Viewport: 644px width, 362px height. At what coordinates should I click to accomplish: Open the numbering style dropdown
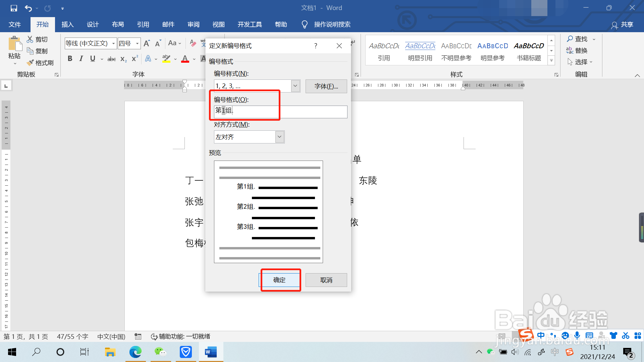click(x=295, y=86)
